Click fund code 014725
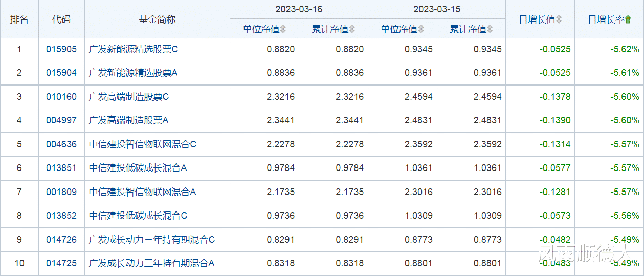This screenshot has height=276, width=644. pyautogui.click(x=61, y=263)
